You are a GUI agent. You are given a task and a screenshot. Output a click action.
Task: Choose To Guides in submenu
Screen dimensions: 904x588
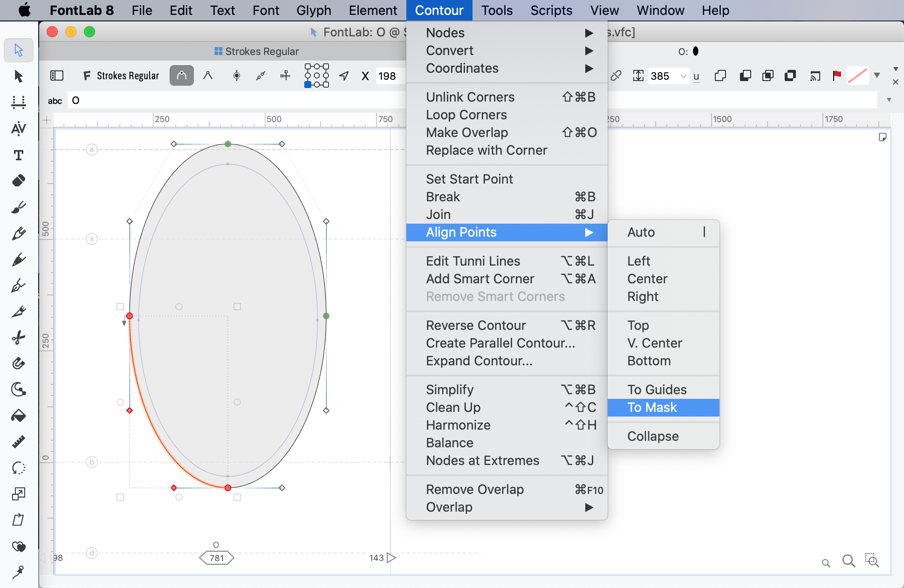pyautogui.click(x=664, y=390)
